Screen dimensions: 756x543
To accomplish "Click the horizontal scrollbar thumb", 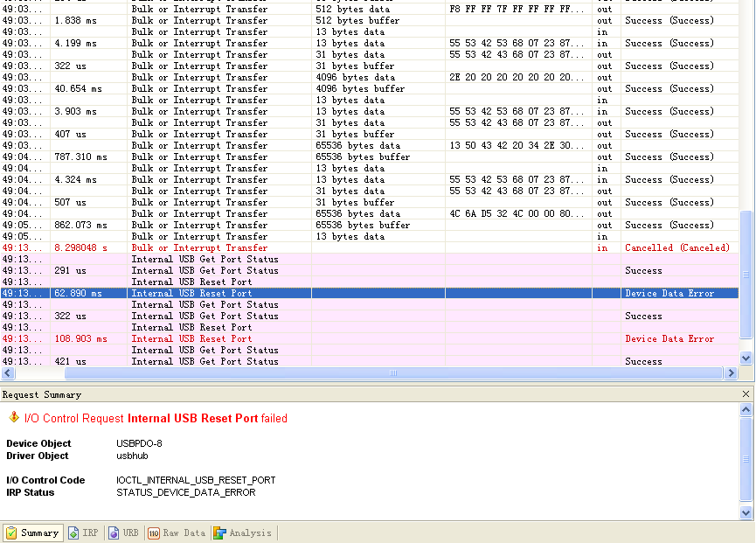I will pyautogui.click(x=393, y=372).
